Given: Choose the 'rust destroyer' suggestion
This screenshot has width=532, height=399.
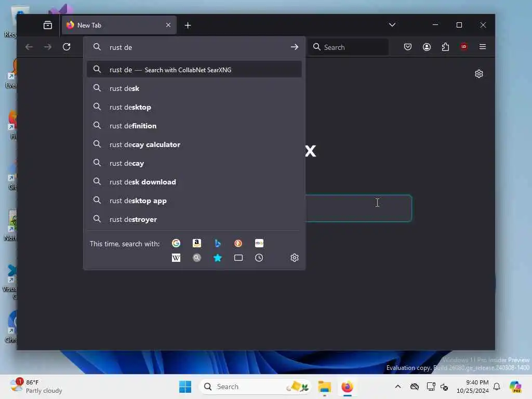Looking at the screenshot, I should click(194, 219).
